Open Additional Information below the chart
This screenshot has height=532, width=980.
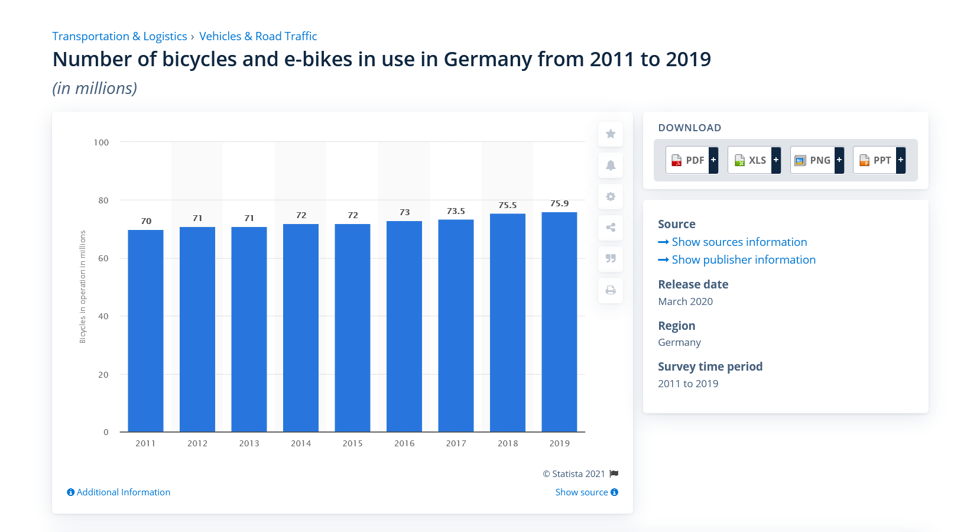tap(118, 492)
